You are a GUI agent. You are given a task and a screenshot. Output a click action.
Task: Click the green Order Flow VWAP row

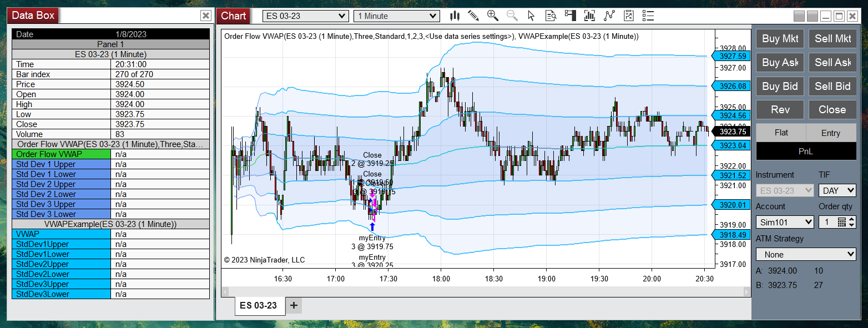click(x=111, y=154)
